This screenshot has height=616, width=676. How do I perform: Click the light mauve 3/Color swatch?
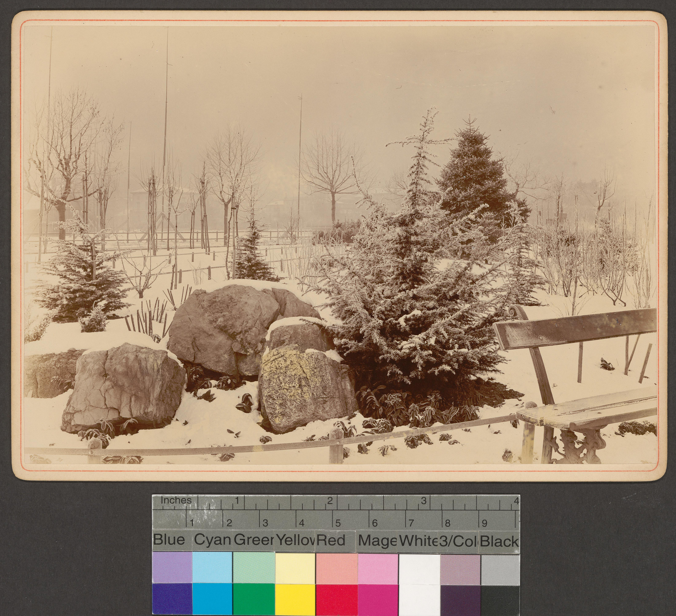pos(460,570)
